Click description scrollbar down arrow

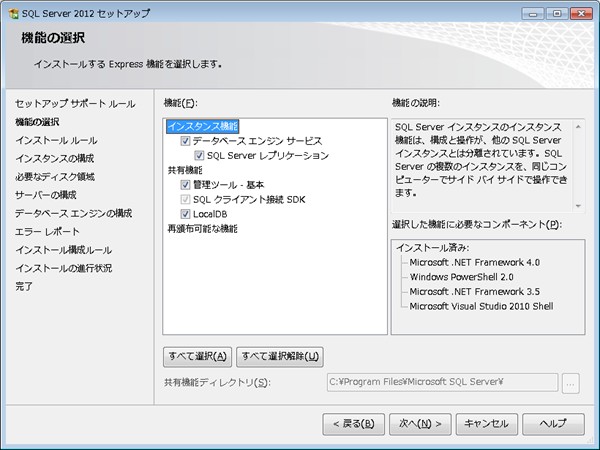coord(578,206)
